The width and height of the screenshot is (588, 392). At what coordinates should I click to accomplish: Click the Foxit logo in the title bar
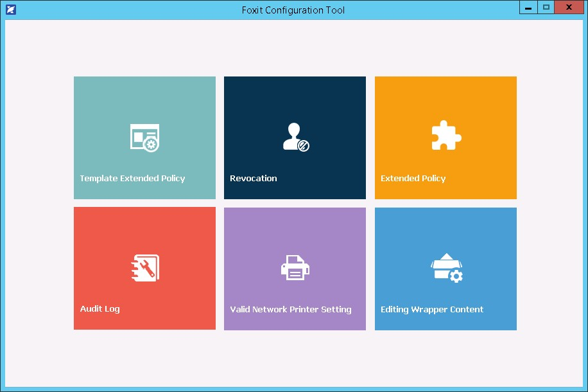click(x=10, y=10)
